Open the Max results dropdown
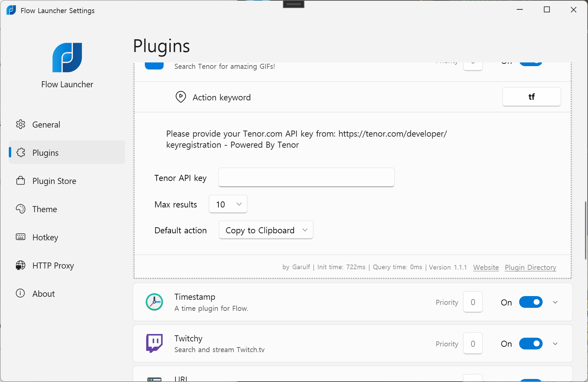The width and height of the screenshot is (588, 382). [x=228, y=204]
